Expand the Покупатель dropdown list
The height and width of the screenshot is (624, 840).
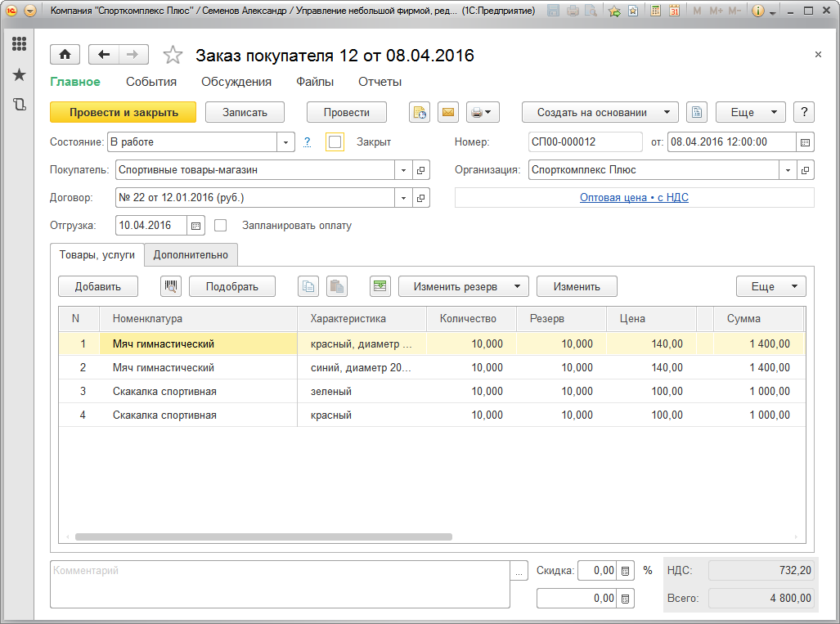[x=403, y=170]
